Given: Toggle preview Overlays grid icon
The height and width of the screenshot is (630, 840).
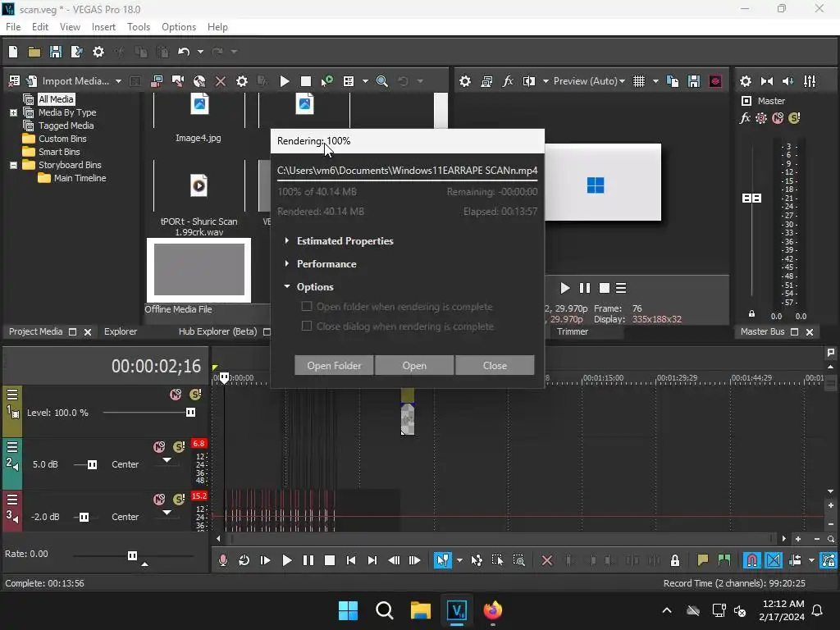Looking at the screenshot, I should [x=638, y=81].
